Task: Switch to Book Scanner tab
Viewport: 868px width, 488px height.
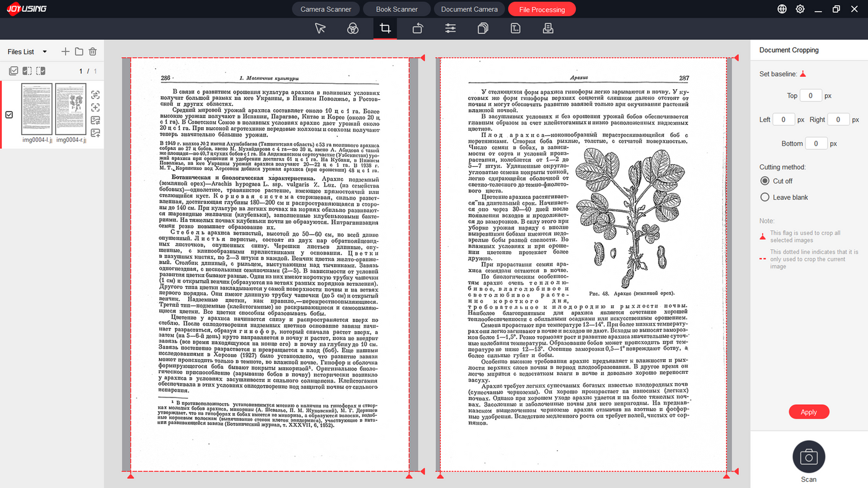Action: 397,9
